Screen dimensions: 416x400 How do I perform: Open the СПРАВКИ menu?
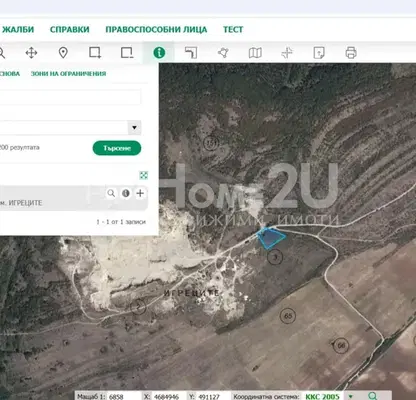70,29
